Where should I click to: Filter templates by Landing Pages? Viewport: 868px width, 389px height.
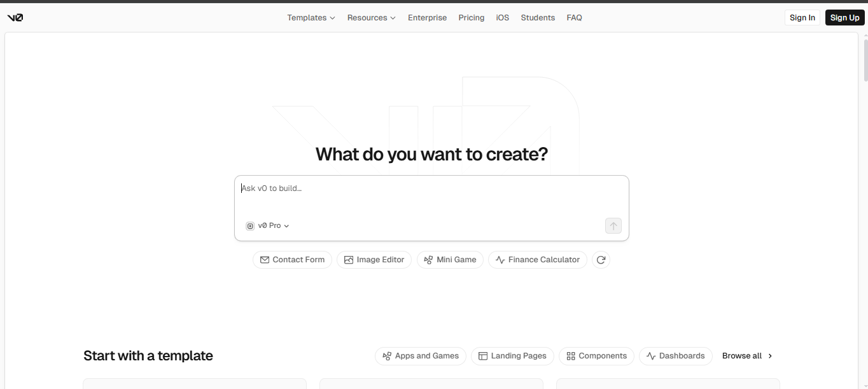coord(512,356)
